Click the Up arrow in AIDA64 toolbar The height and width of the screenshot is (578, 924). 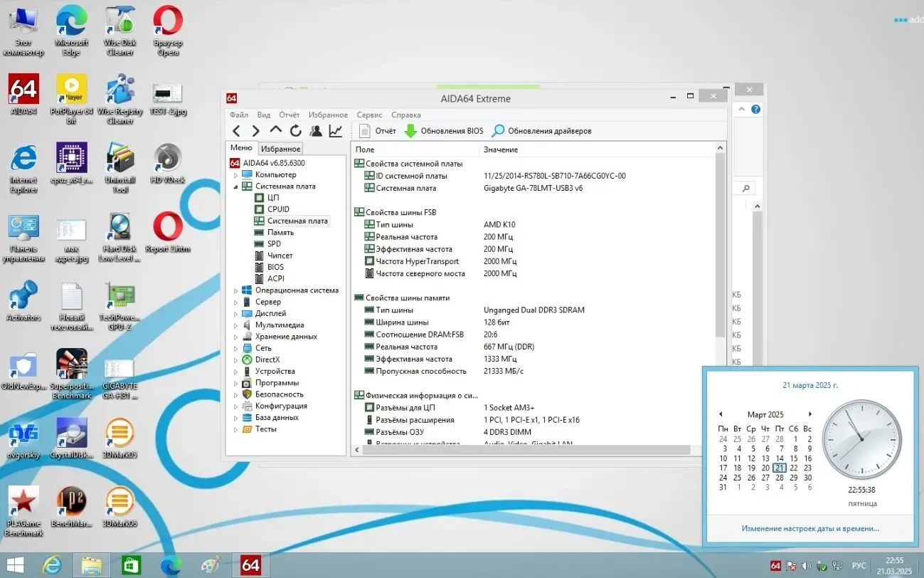tap(275, 131)
